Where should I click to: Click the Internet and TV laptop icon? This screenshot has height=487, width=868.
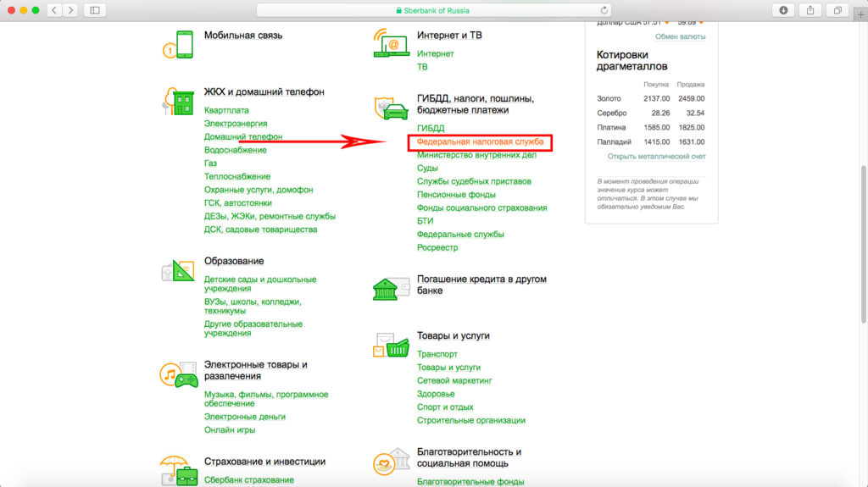[391, 43]
